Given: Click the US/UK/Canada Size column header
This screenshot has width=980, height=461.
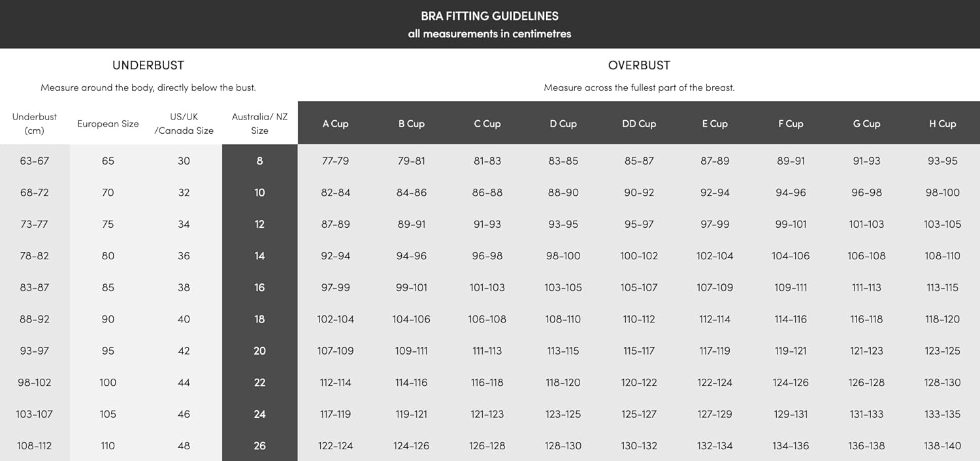Looking at the screenshot, I should (184, 123).
